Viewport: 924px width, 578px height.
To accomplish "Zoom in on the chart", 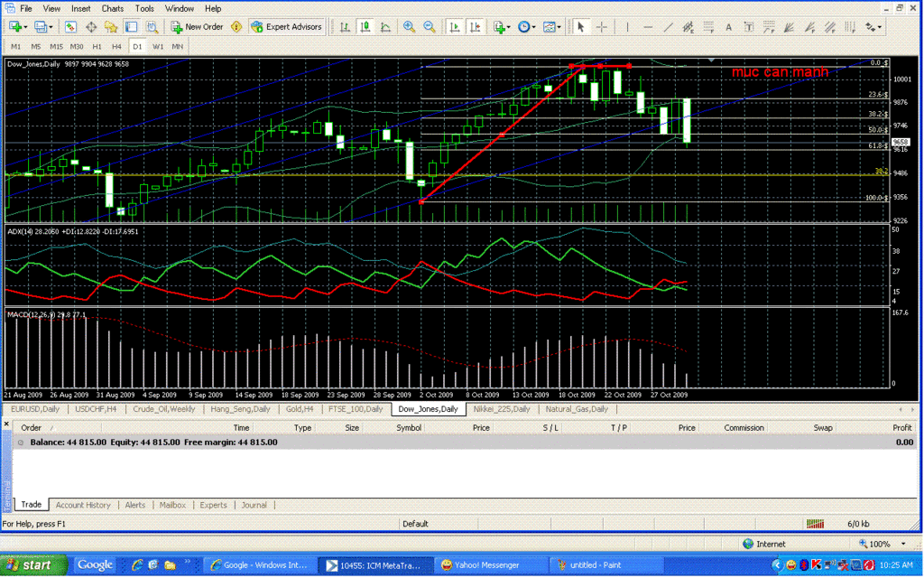I will [x=409, y=27].
